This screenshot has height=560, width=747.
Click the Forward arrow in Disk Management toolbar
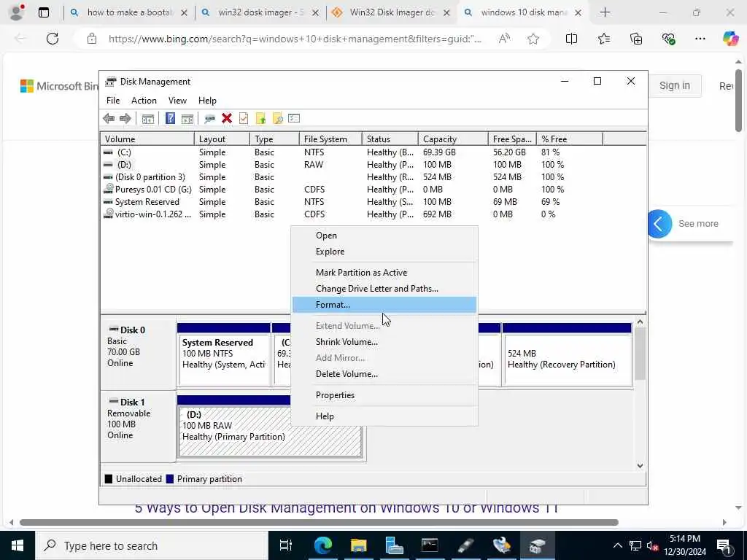tap(125, 119)
